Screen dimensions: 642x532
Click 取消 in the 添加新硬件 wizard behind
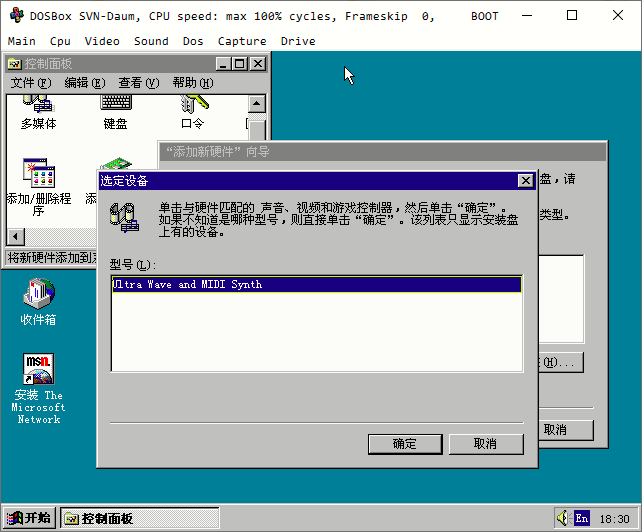[x=566, y=430]
